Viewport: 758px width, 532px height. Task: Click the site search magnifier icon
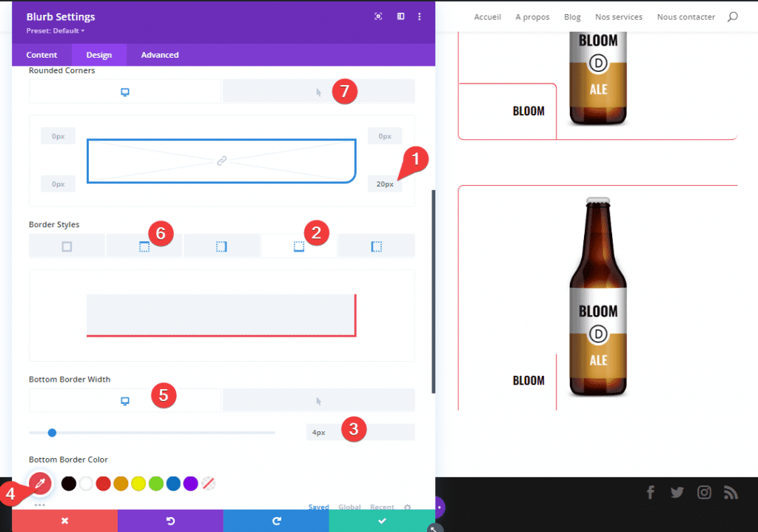(x=733, y=17)
